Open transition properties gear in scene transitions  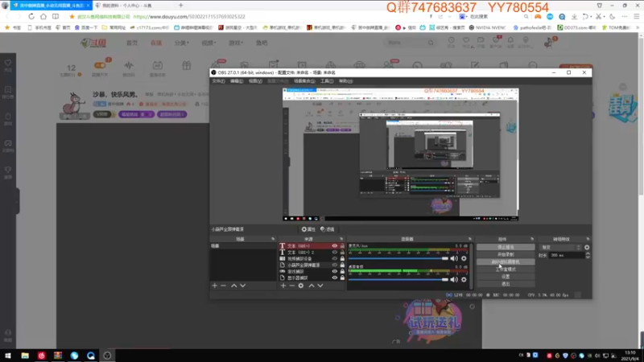pyautogui.click(x=587, y=248)
